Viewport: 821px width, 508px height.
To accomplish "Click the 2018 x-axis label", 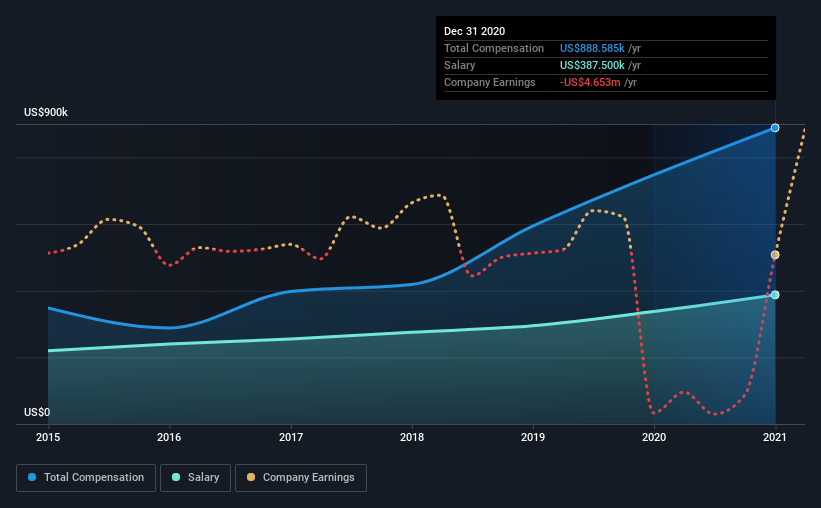I will pyautogui.click(x=412, y=437).
